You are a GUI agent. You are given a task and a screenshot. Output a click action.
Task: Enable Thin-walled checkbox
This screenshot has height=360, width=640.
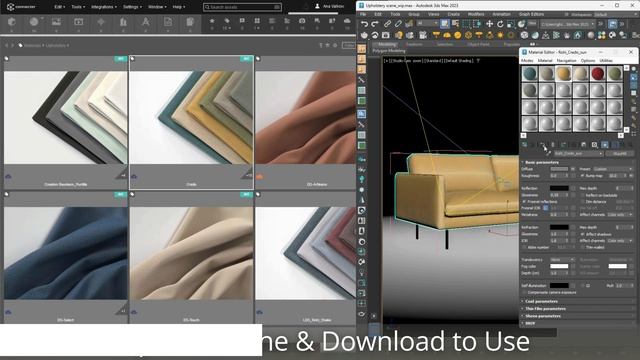point(582,247)
